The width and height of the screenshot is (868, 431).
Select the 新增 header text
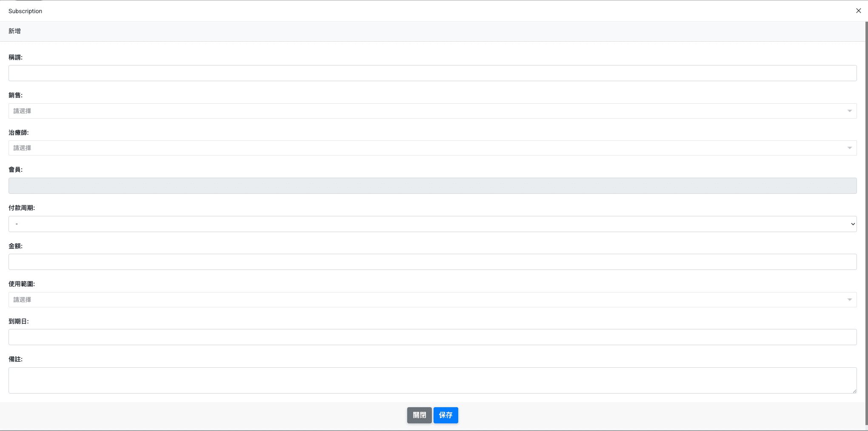click(13, 31)
